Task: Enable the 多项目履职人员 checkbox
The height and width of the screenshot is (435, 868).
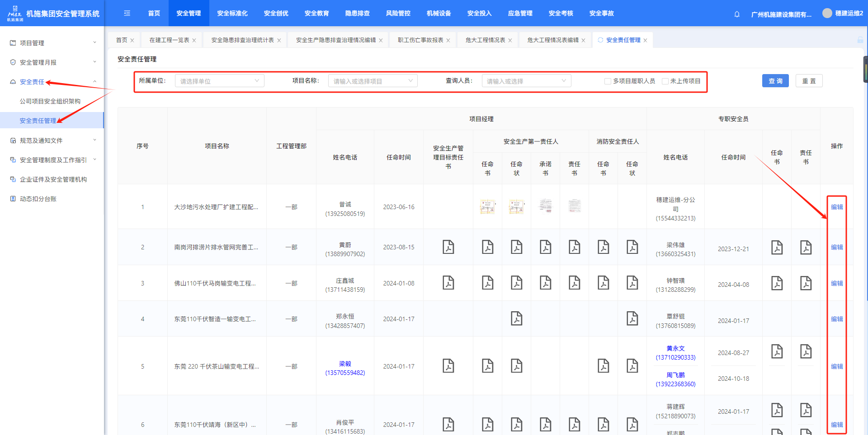Action: (x=608, y=81)
